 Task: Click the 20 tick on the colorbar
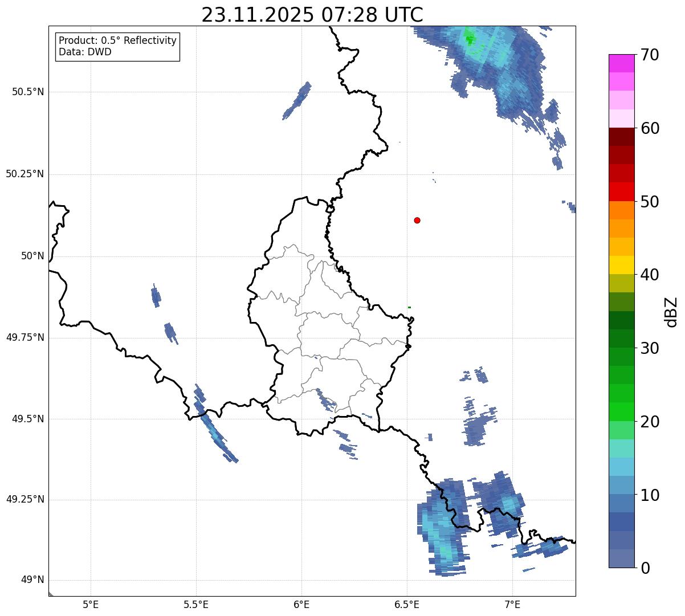(x=650, y=422)
